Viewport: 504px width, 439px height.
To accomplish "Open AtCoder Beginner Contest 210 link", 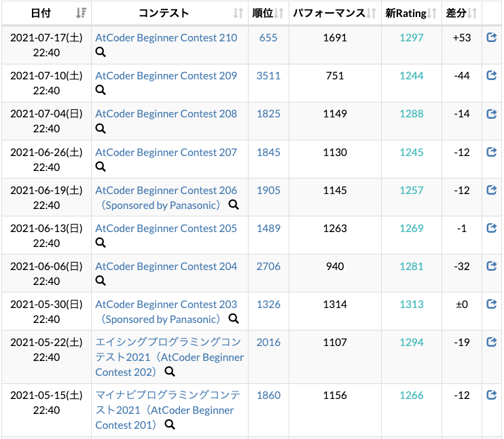I will click(x=166, y=38).
